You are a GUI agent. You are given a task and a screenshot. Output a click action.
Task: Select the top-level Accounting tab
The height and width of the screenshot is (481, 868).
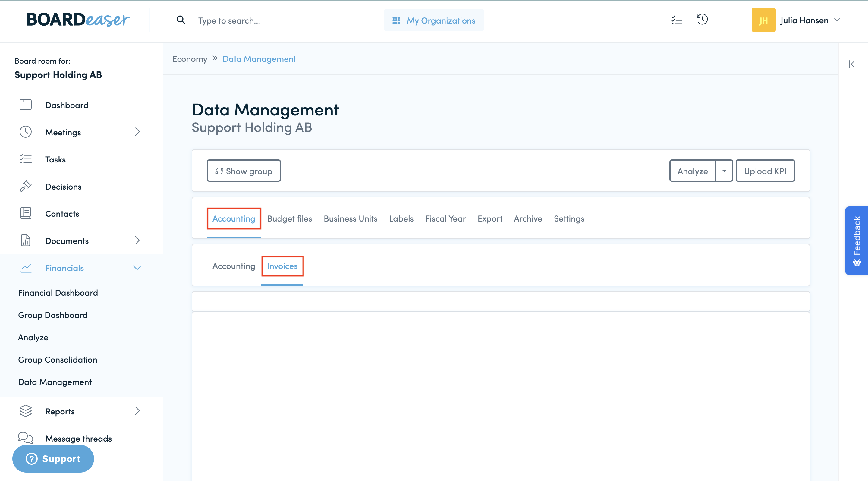(234, 218)
